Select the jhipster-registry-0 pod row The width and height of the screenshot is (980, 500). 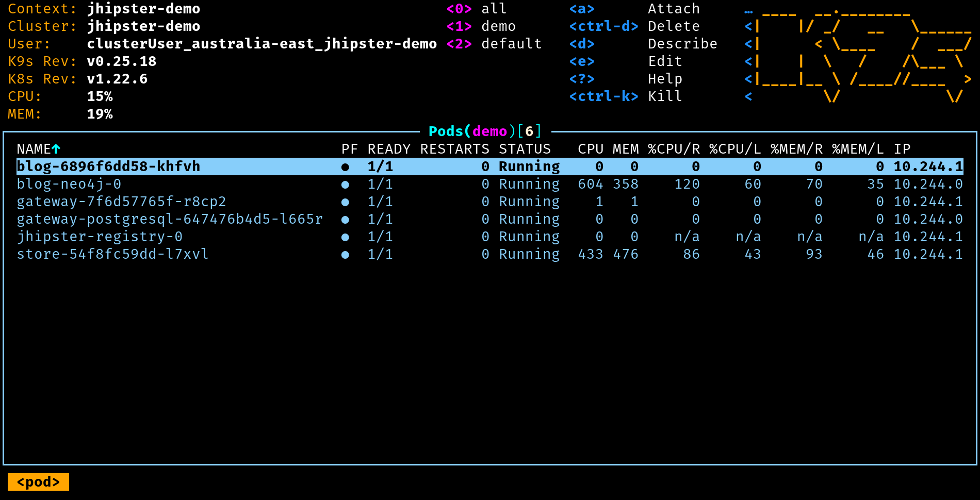click(x=100, y=237)
